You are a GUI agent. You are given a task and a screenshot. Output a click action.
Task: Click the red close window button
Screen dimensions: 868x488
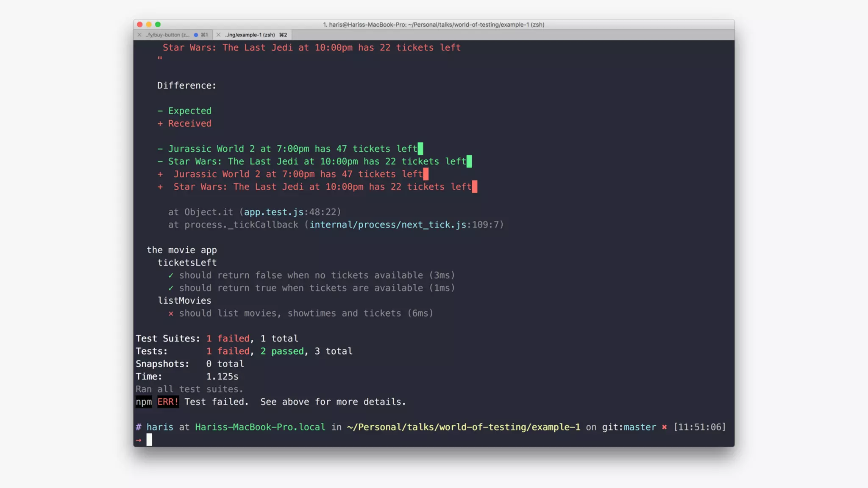(140, 25)
